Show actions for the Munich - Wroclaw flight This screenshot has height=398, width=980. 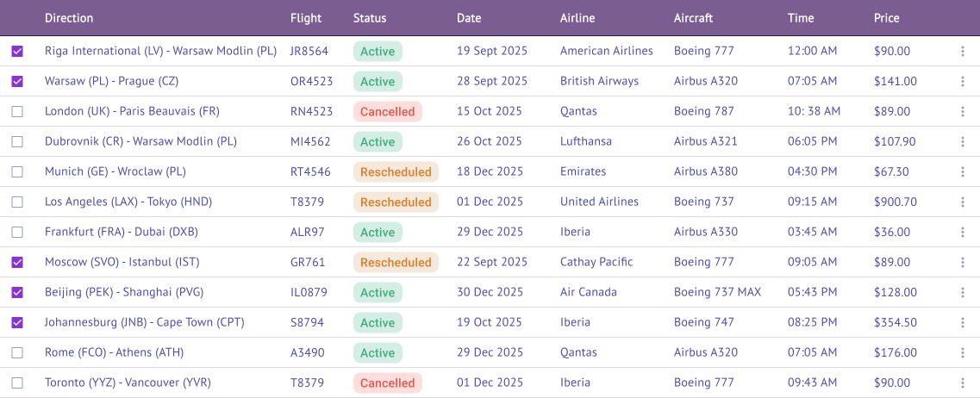(963, 171)
